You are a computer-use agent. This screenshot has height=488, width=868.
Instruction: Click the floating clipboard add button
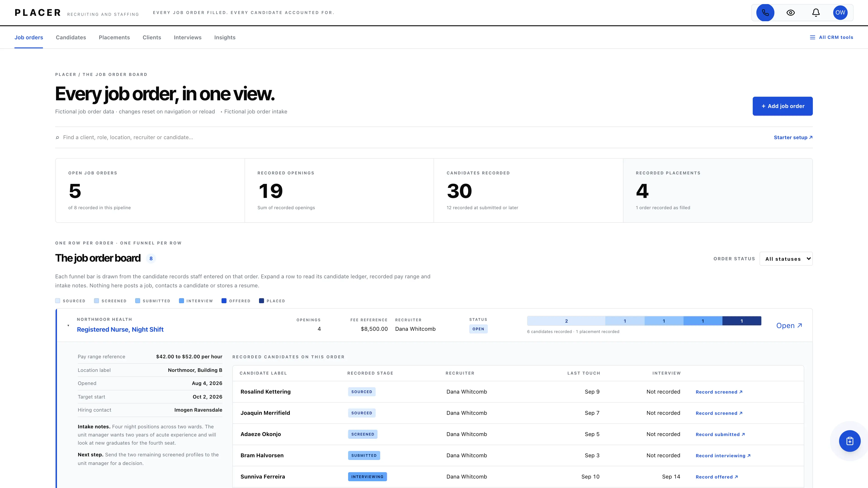coord(850,441)
